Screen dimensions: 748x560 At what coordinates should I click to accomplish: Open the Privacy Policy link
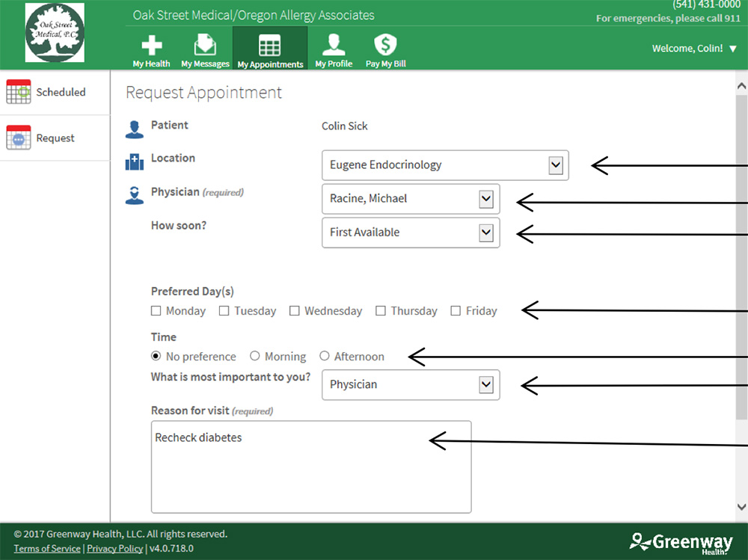(x=115, y=549)
